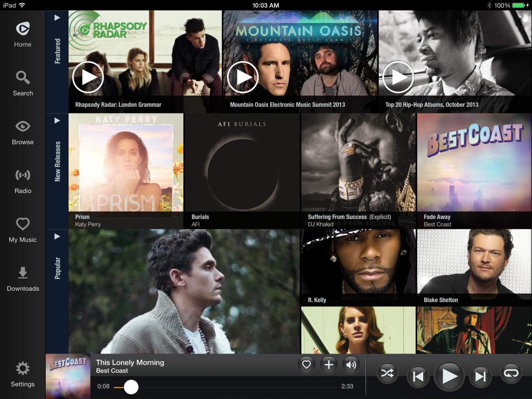Viewport: 532px width, 399px height.
Task: Tap the Wi-Fi status icon
Action: coord(22,5)
